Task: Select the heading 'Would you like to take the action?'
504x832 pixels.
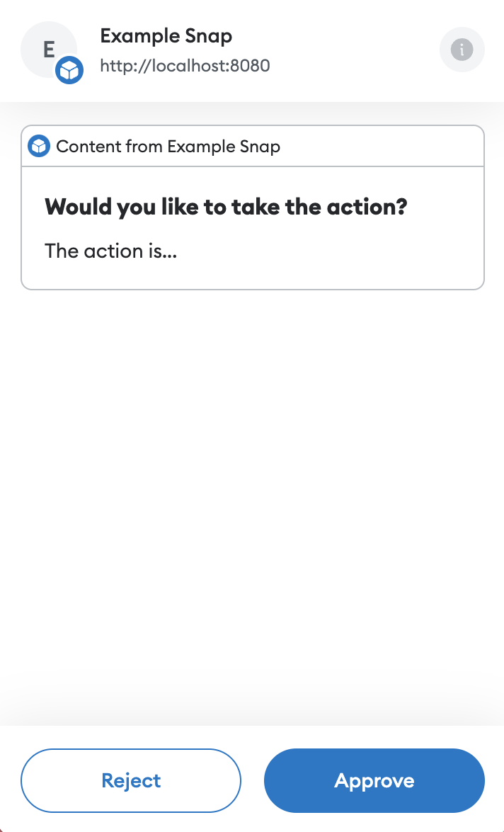Action: coord(227,207)
